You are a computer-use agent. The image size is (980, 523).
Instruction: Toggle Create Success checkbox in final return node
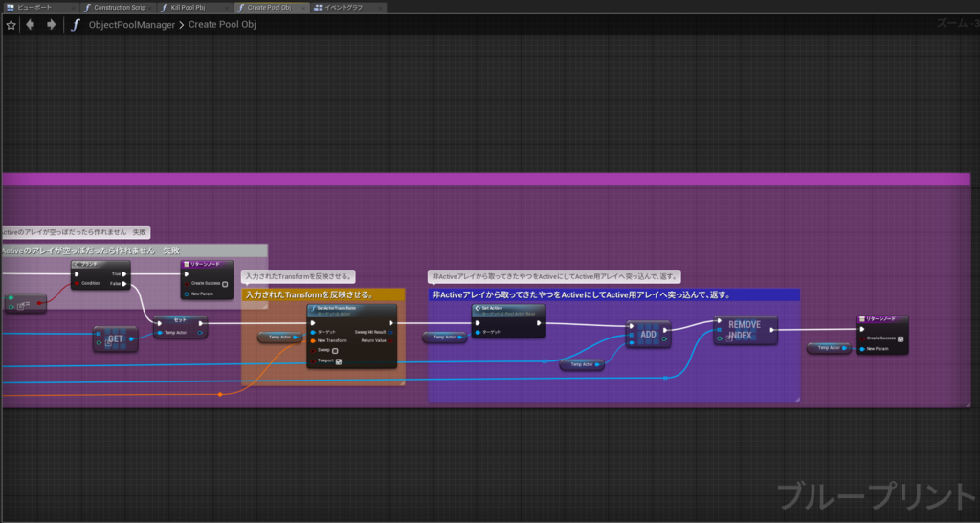(x=901, y=338)
